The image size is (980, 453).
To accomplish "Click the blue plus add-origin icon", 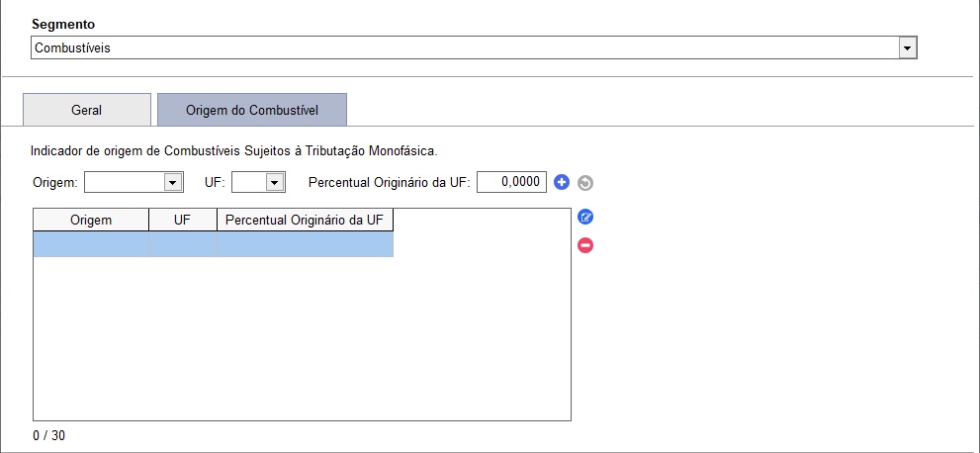I will (562, 182).
